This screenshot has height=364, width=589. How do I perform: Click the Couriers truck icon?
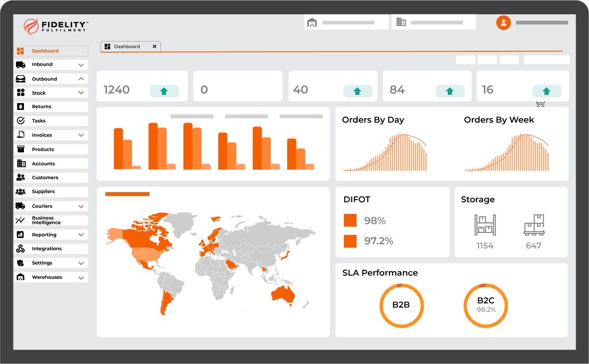[x=21, y=206]
